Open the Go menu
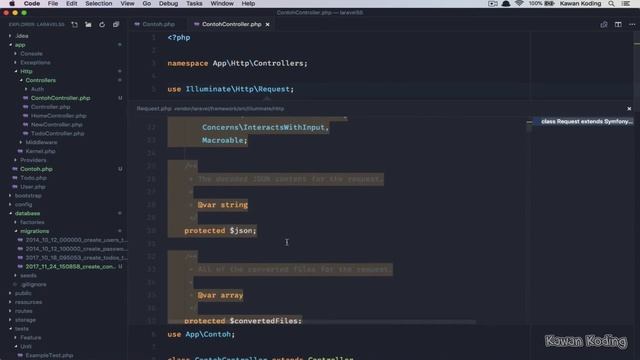Viewport: 640px width, 360px height. pos(147,4)
